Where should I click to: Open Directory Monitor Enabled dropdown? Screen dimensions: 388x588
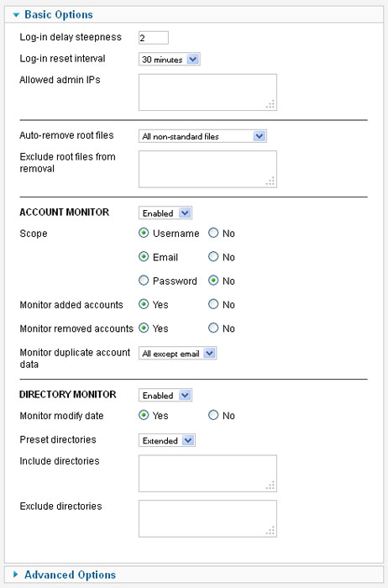(165, 396)
